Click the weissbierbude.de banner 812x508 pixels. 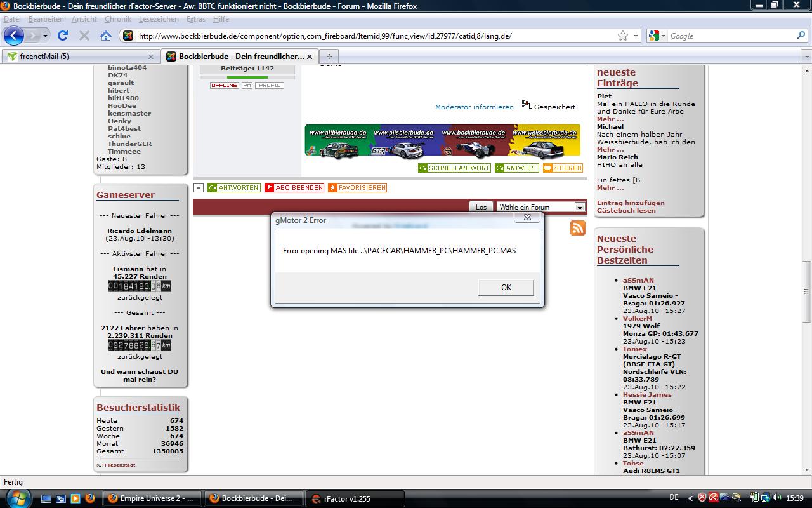545,140
